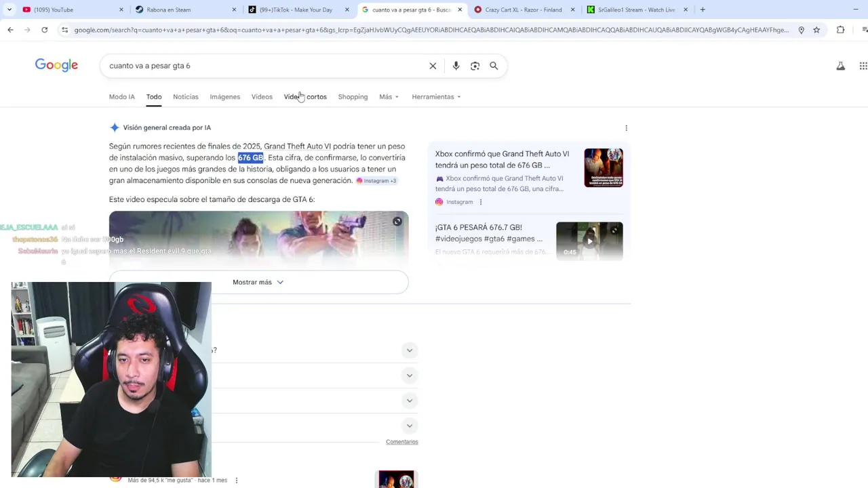The height and width of the screenshot is (488, 868).
Task: Close the YouTube tab
Action: (x=121, y=9)
